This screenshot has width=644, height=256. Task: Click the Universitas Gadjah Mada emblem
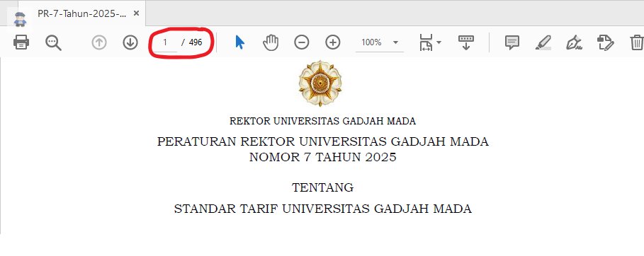(320, 83)
